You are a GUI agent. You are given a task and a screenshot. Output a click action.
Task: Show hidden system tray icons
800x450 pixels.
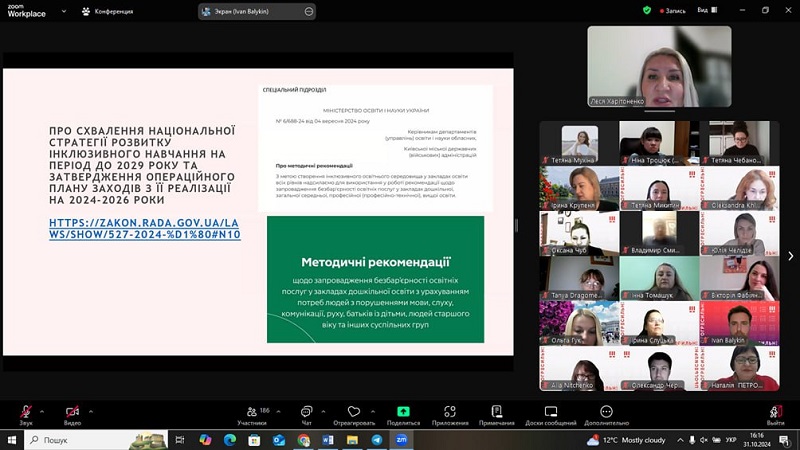pyautogui.click(x=680, y=440)
